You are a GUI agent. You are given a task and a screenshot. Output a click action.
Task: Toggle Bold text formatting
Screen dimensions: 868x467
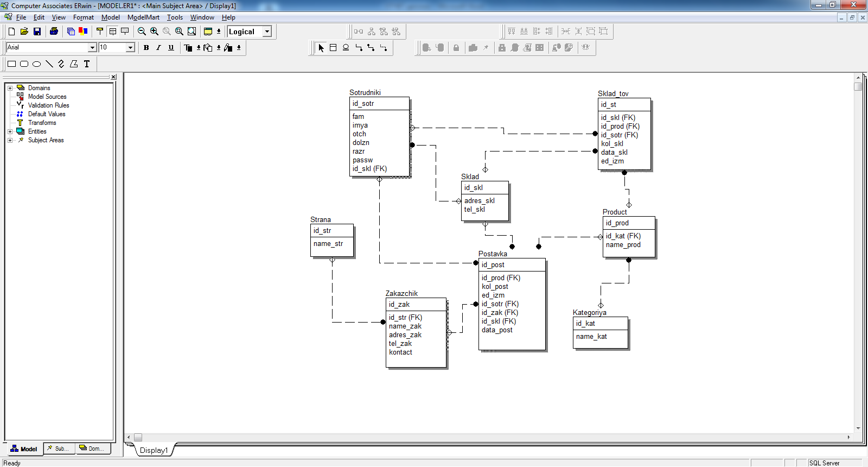coord(146,48)
